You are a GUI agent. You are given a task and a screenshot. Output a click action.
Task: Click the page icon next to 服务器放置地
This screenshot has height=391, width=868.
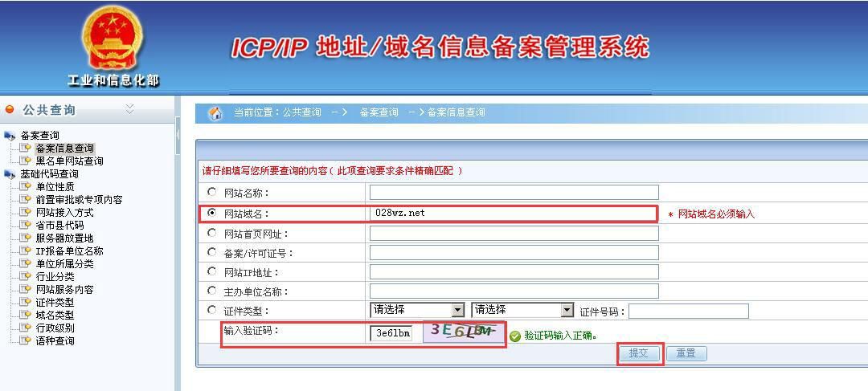coord(26,238)
